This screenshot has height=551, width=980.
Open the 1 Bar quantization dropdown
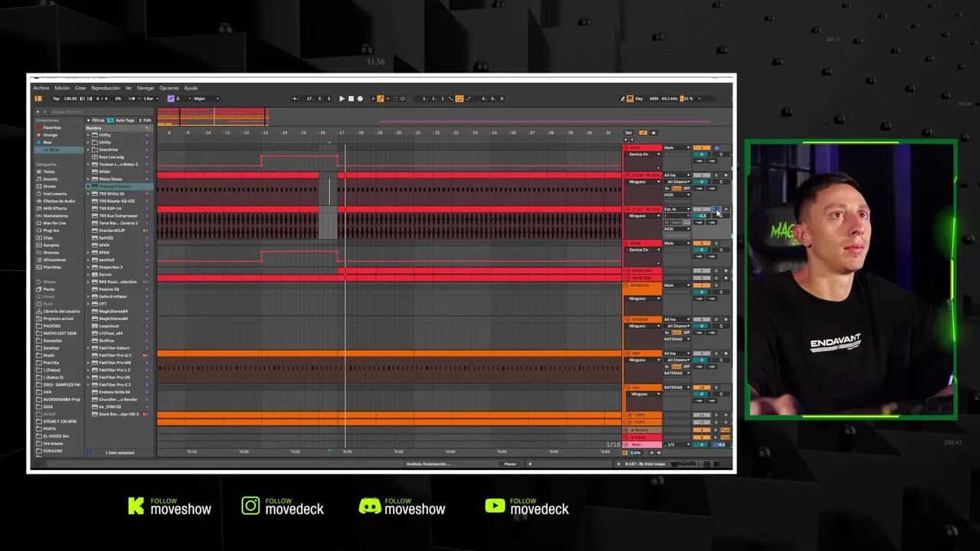[151, 99]
